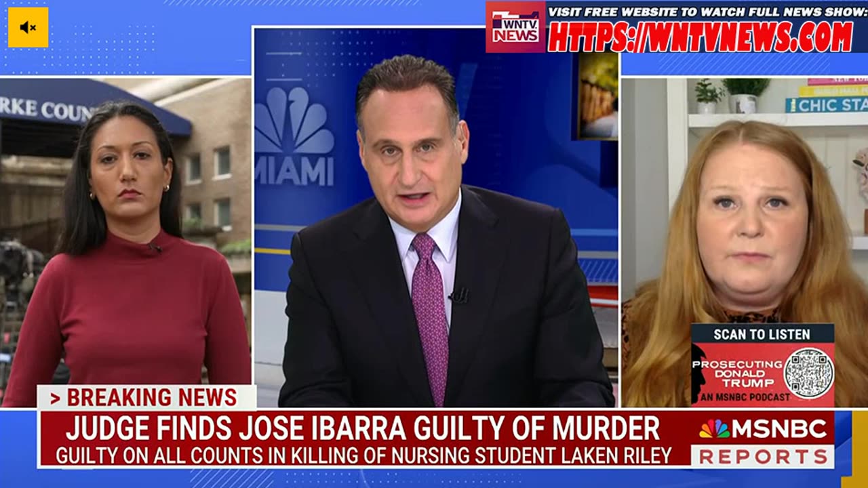Click the "Prosecuting Donald Trump" podcast title

tap(737, 373)
